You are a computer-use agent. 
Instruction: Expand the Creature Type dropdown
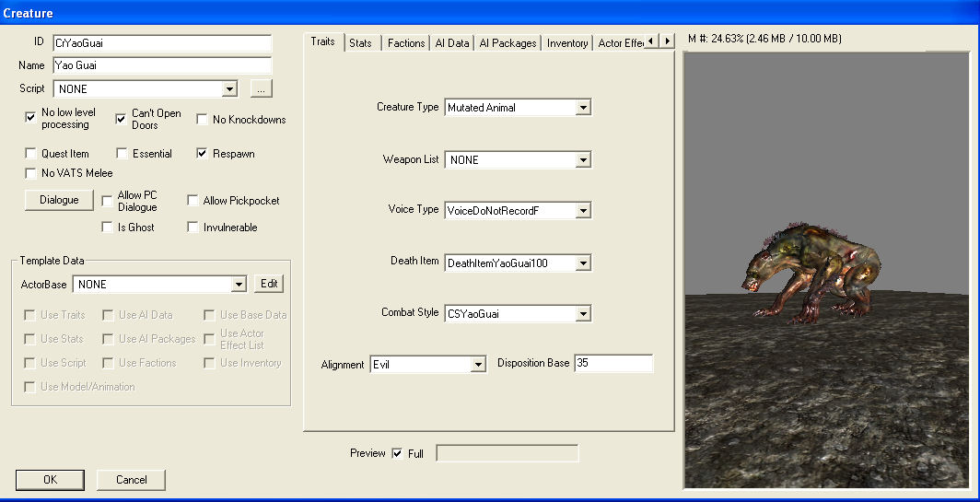pyautogui.click(x=583, y=108)
